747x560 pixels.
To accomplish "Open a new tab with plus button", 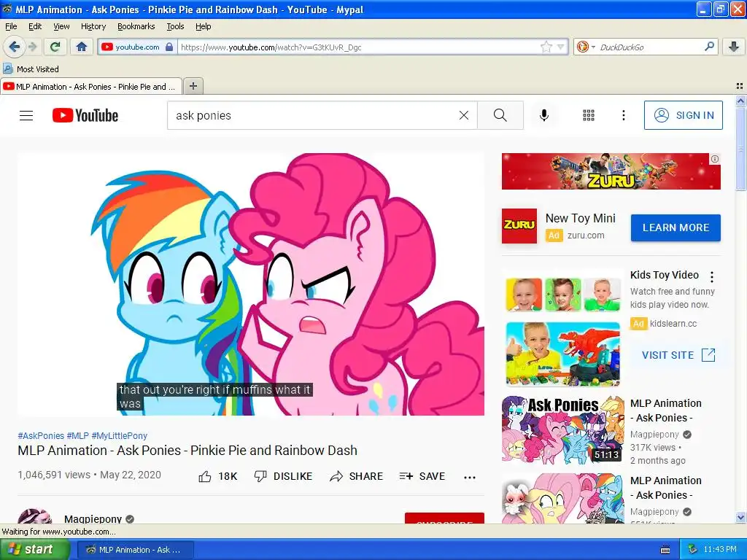I will [x=193, y=86].
